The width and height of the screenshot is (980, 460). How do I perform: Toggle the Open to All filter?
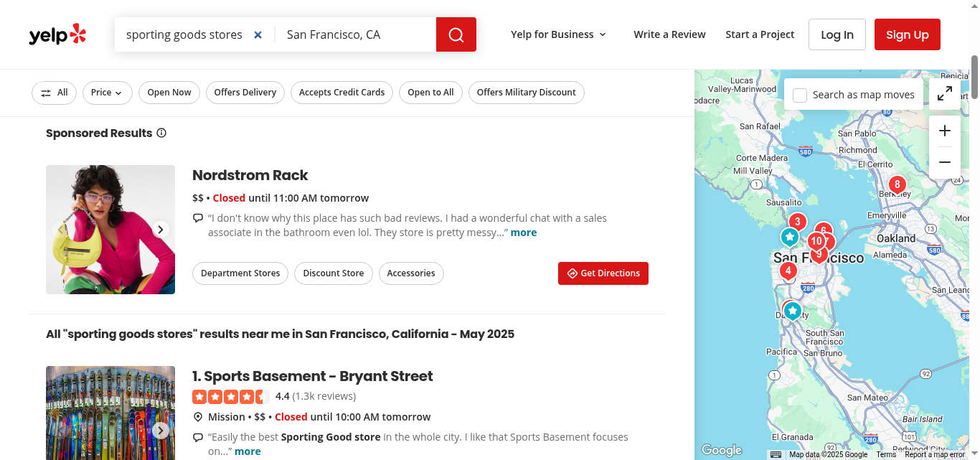(430, 93)
